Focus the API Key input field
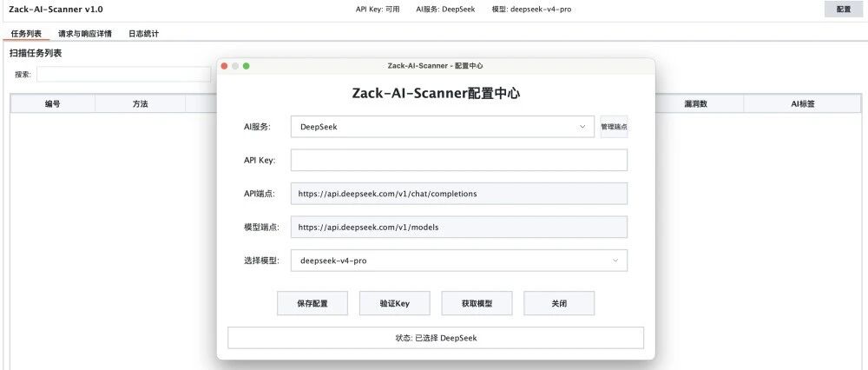 (x=459, y=160)
